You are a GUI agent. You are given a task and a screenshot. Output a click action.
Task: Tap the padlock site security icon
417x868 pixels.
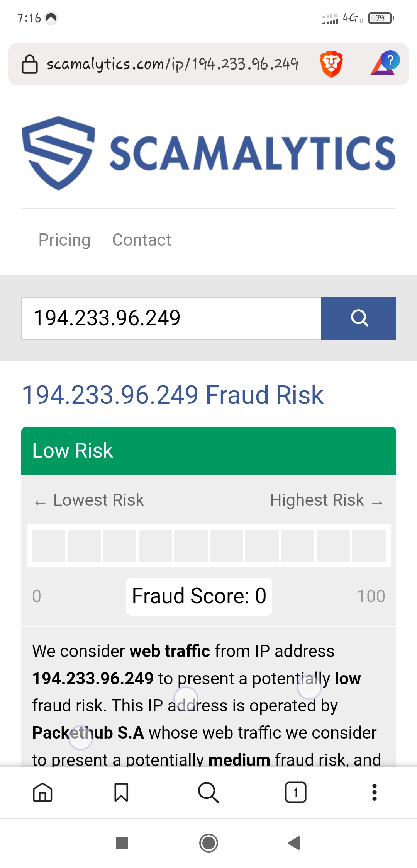pyautogui.click(x=29, y=64)
